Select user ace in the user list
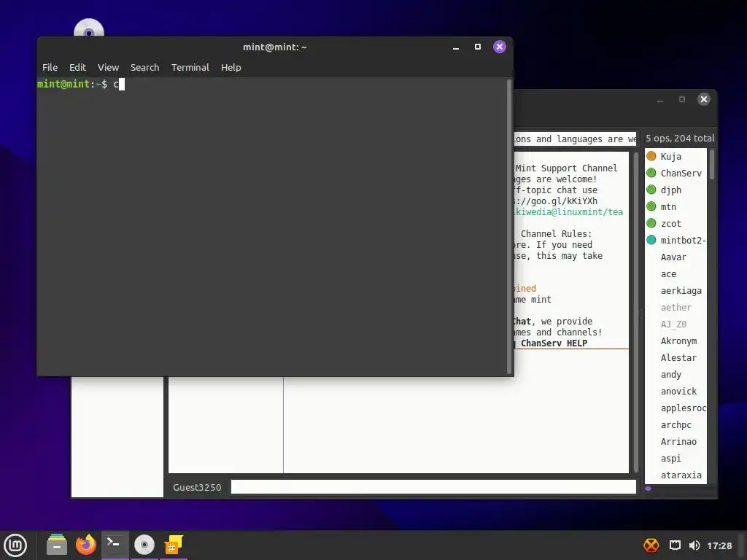Viewport: 747px width, 560px height. tap(676, 274)
